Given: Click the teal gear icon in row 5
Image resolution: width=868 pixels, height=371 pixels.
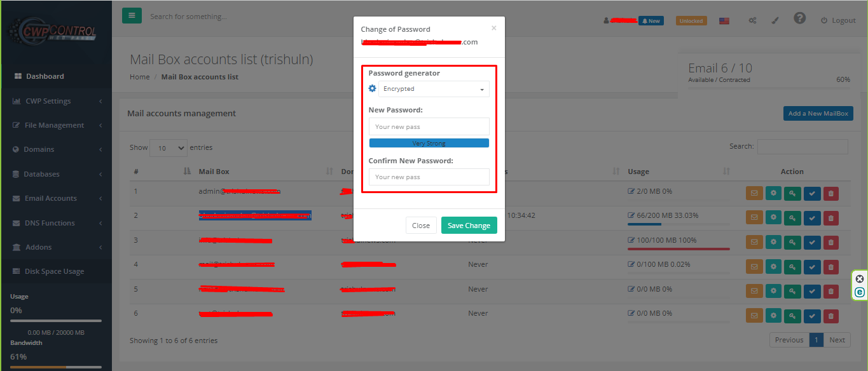Looking at the screenshot, I should pyautogui.click(x=773, y=292).
